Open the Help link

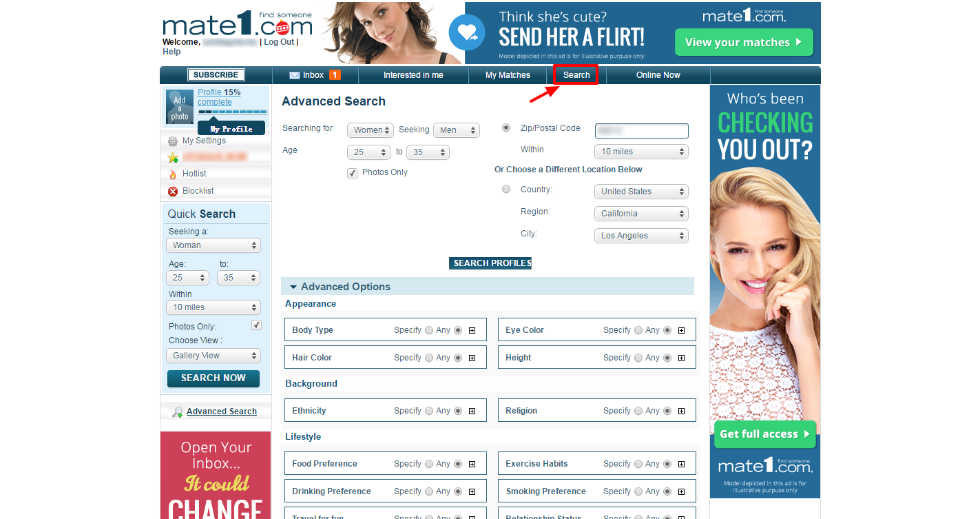171,52
